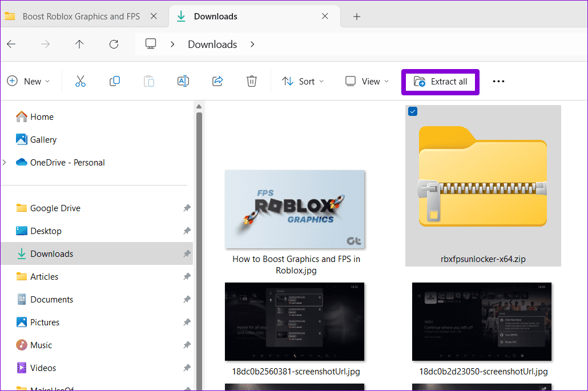Go up one directory level
This screenshot has width=588, height=391.
(x=79, y=44)
